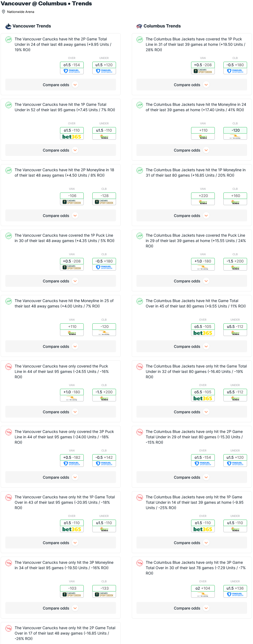
Task: Select -106 Caesars VAN 2P Moneyline odds
Action: 72,199
